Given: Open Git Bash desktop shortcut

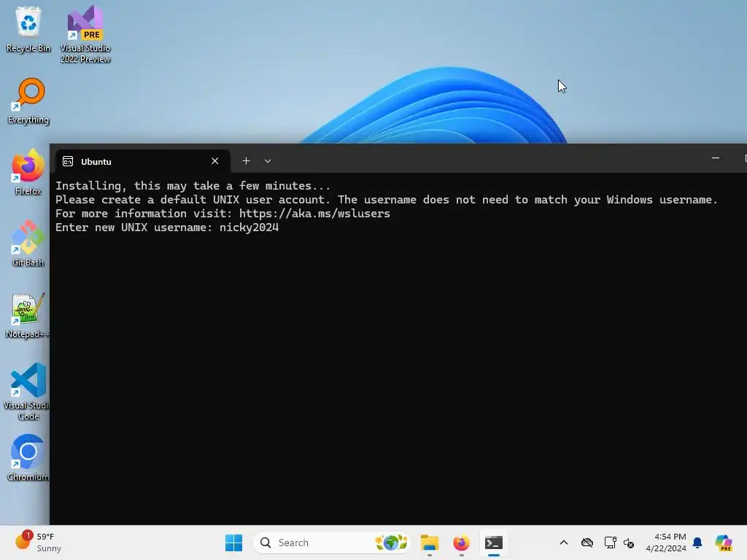Looking at the screenshot, I should pyautogui.click(x=28, y=244).
